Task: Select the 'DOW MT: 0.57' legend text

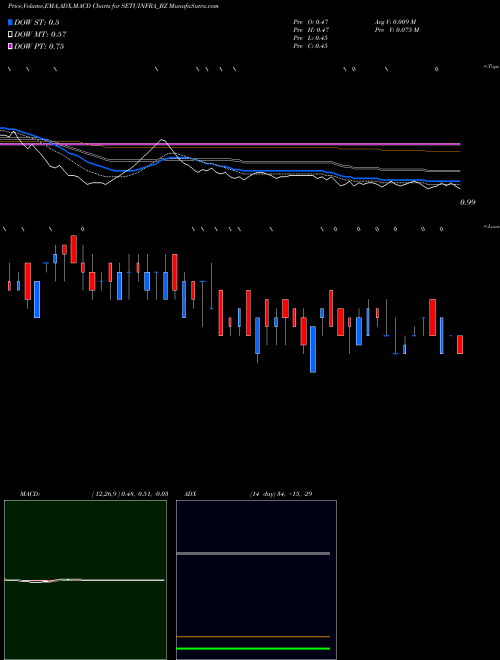Action: point(40,35)
